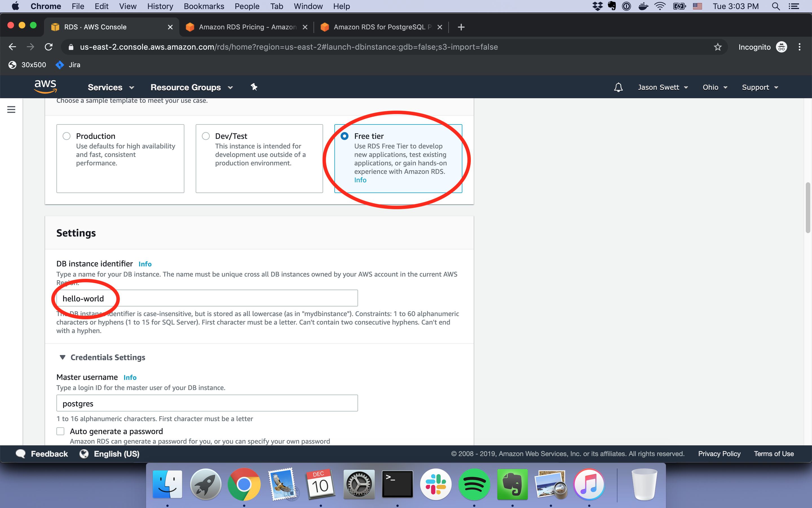Open the Terms of Use link
Screen dimensions: 812x508
[x=774, y=454]
